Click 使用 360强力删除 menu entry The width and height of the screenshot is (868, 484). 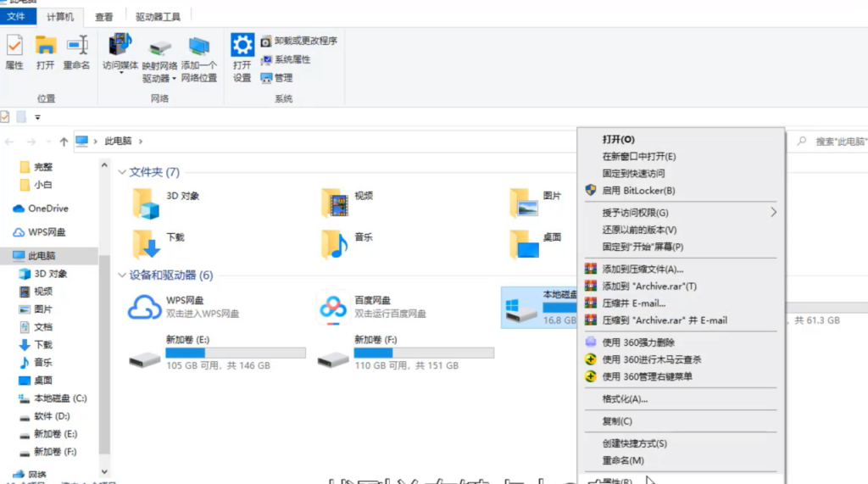(x=638, y=342)
